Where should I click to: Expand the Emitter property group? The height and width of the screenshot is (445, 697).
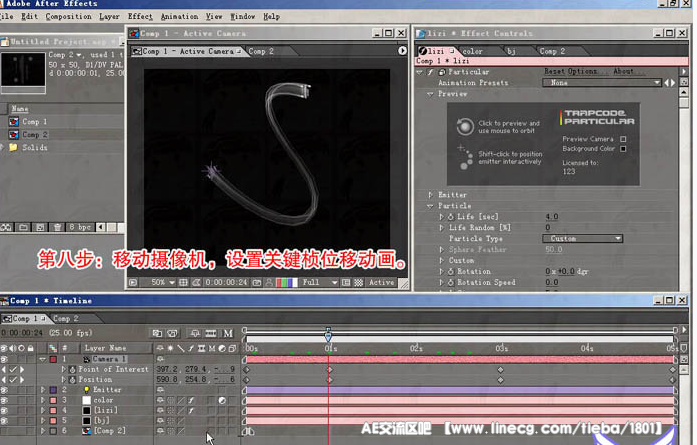click(x=431, y=194)
